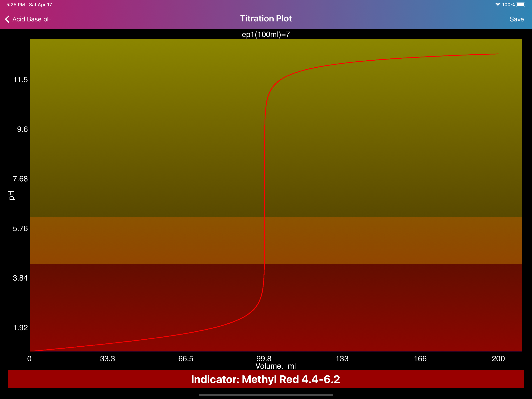Click the 11.5 pH axis label

20,80
